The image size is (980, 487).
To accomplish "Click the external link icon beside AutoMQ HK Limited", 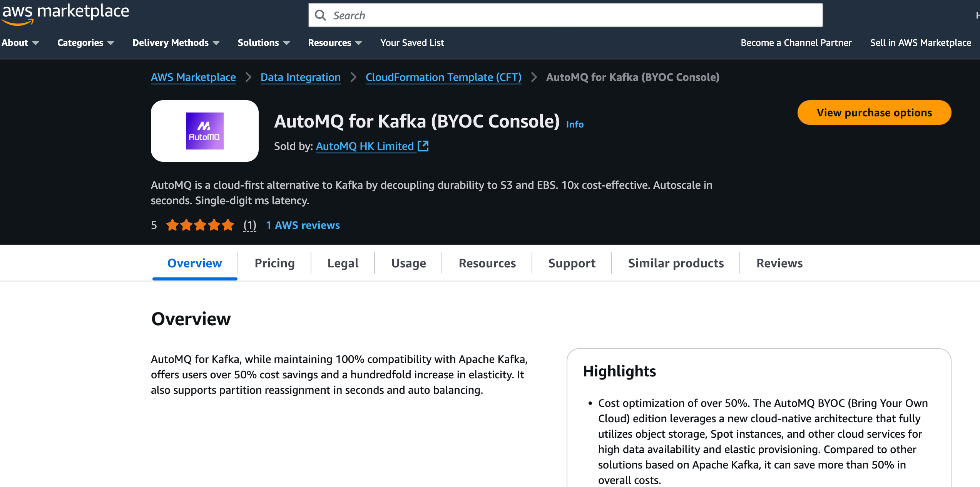I will [423, 146].
